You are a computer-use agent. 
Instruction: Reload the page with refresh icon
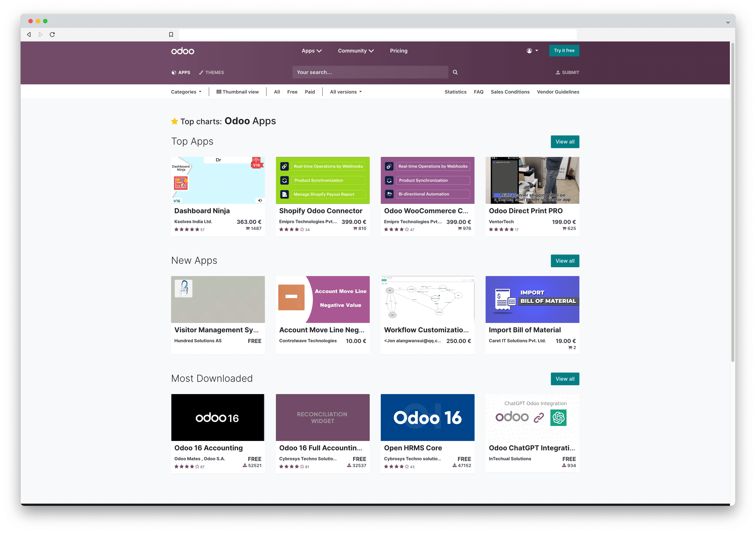coord(52,35)
